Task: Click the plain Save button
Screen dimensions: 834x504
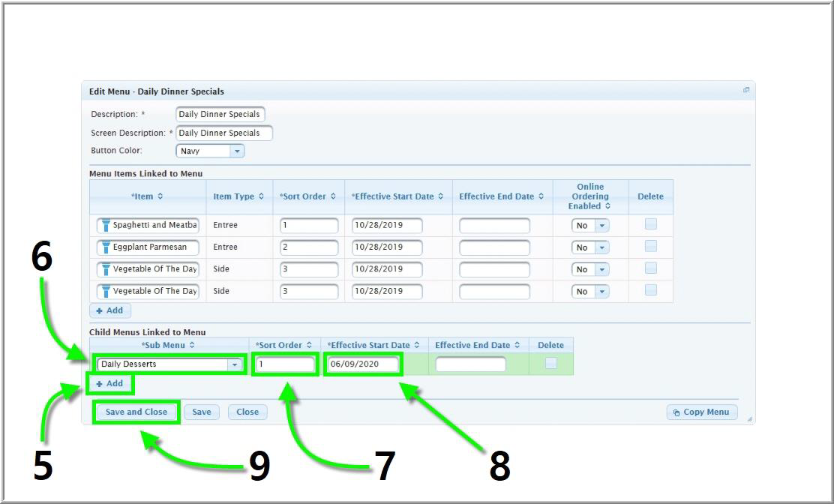Action: click(x=201, y=412)
